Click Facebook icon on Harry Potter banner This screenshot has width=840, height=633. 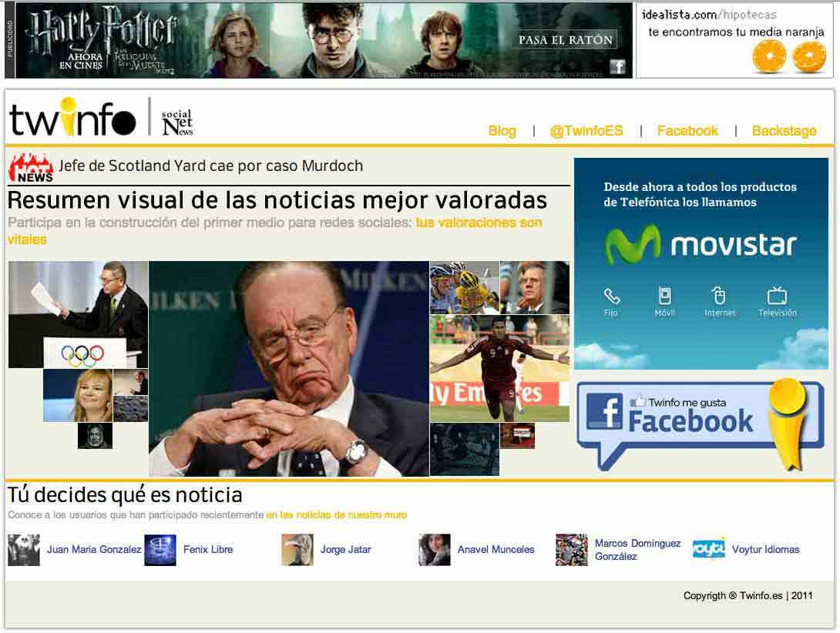tap(618, 67)
